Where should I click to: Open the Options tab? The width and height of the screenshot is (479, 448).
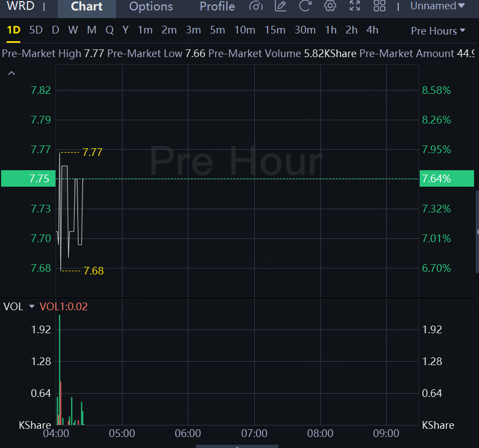tap(151, 7)
